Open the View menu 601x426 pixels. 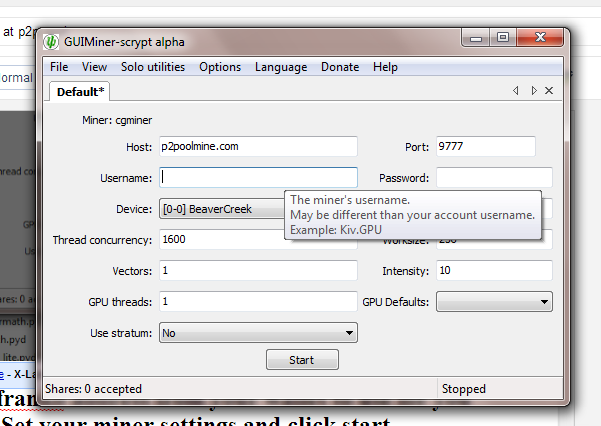[94, 67]
